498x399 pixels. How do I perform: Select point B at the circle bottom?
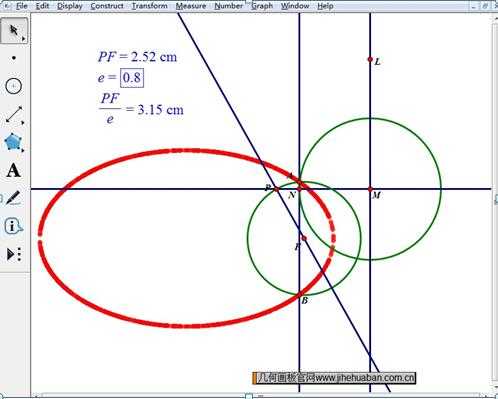tap(299, 295)
